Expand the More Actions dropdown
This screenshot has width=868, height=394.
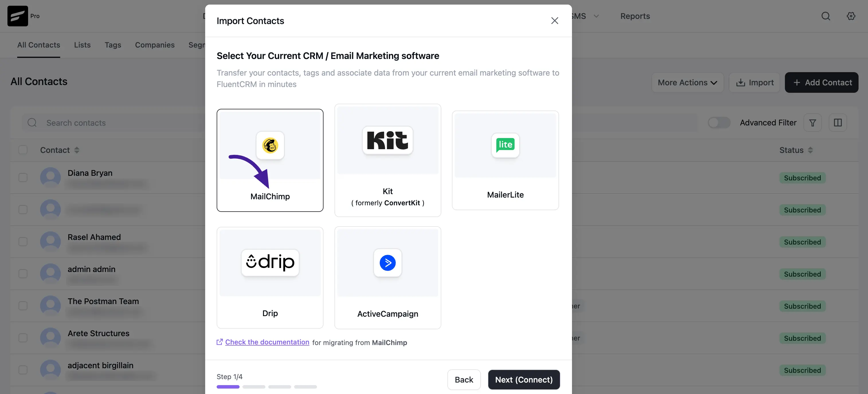(687, 82)
